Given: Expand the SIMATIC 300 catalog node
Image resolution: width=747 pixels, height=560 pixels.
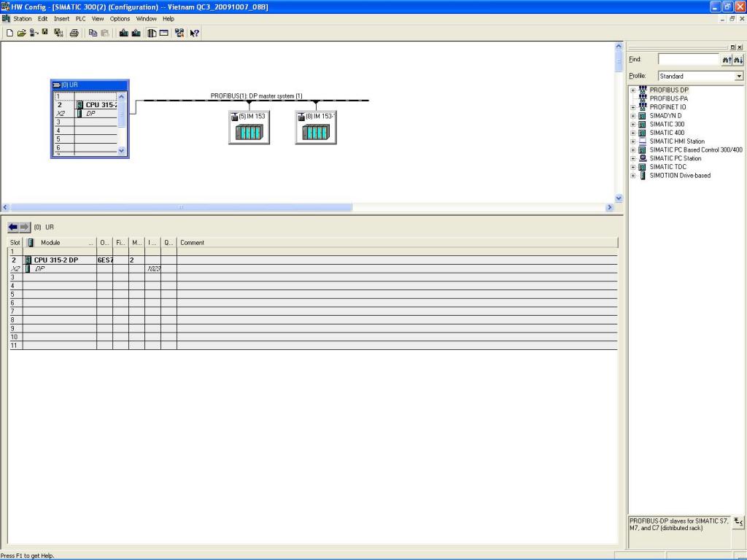Looking at the screenshot, I should [x=632, y=124].
